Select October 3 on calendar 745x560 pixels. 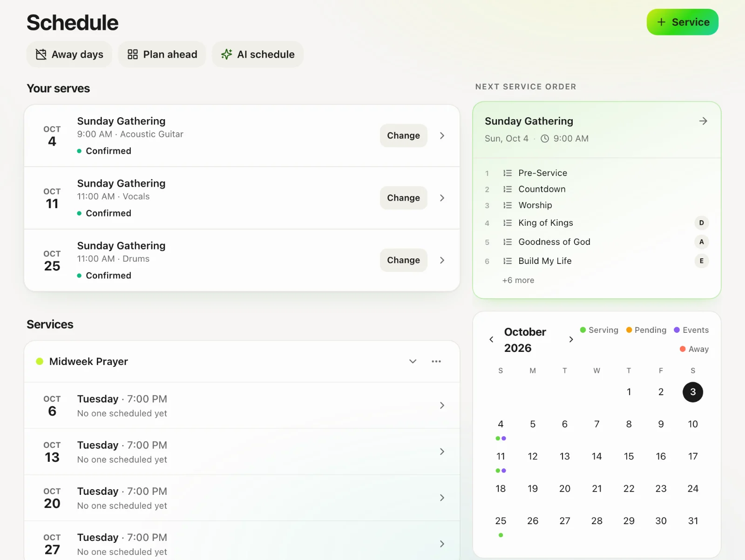(x=693, y=392)
